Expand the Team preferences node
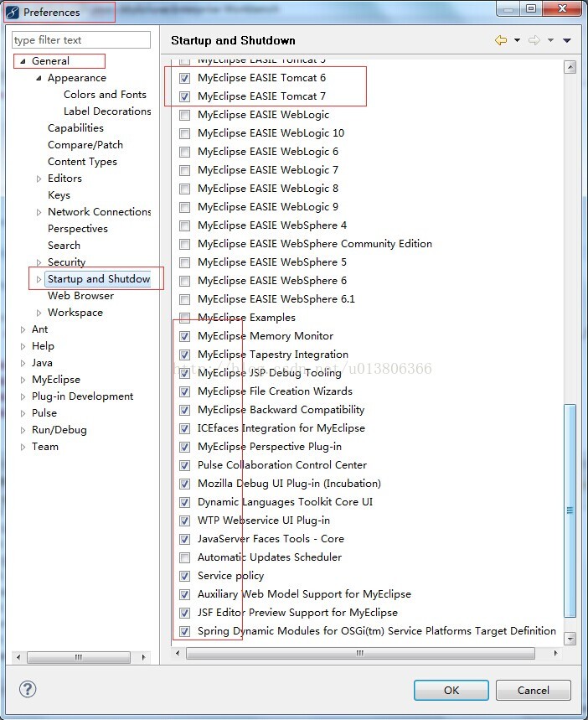 [x=23, y=447]
